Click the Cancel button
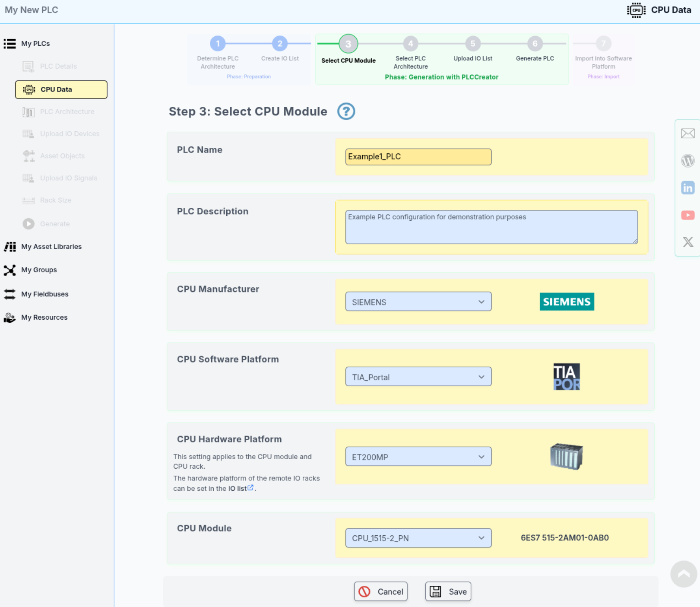The height and width of the screenshot is (607, 700). coord(380,591)
